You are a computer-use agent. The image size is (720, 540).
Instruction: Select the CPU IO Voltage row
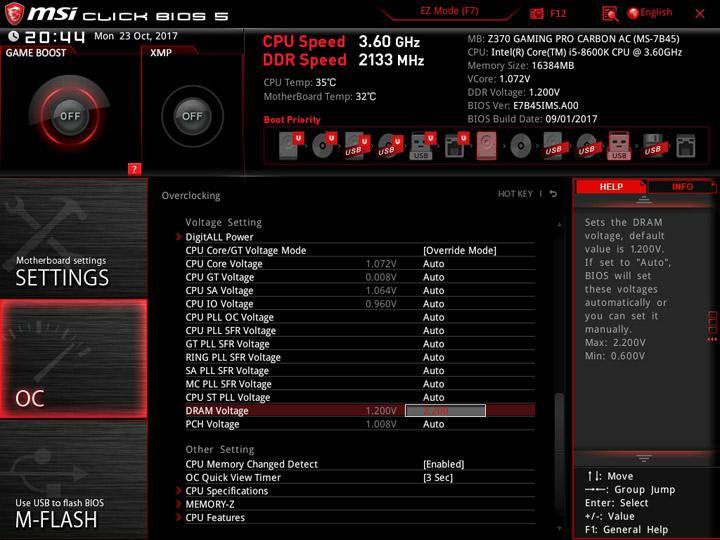click(x=360, y=304)
